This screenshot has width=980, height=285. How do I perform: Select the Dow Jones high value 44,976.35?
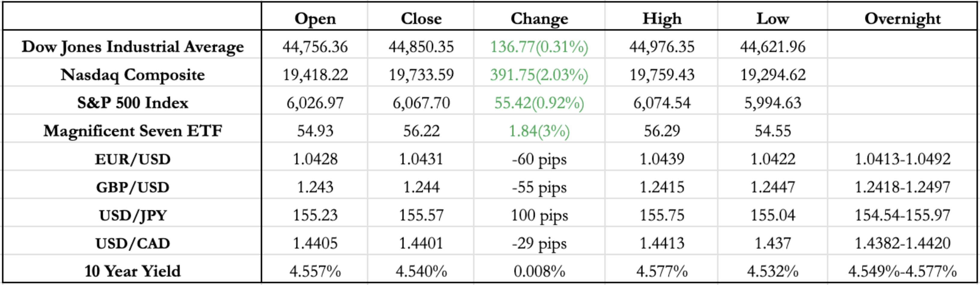click(662, 46)
